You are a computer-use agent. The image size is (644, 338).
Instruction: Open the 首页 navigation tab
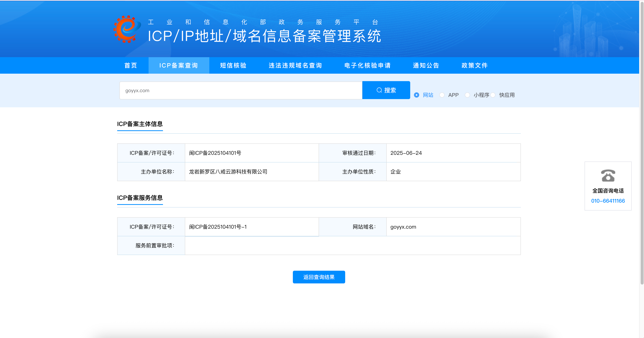131,65
